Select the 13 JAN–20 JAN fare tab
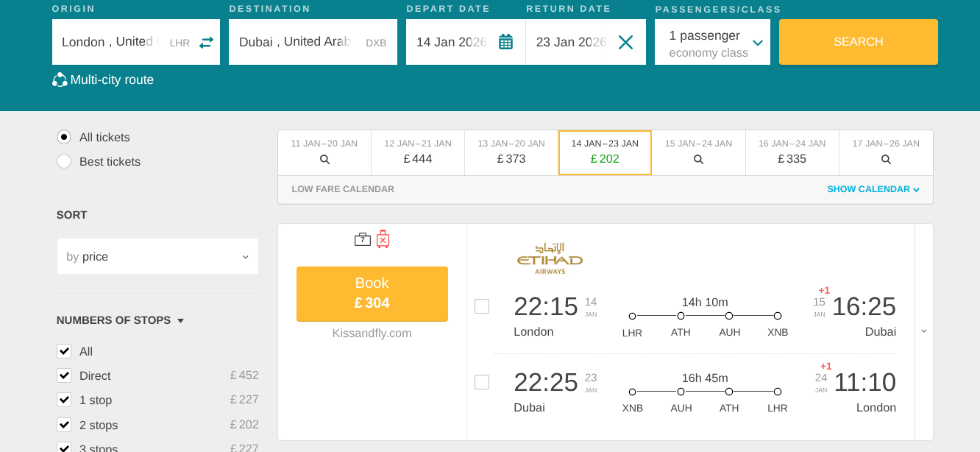980x452 pixels. pos(511,152)
